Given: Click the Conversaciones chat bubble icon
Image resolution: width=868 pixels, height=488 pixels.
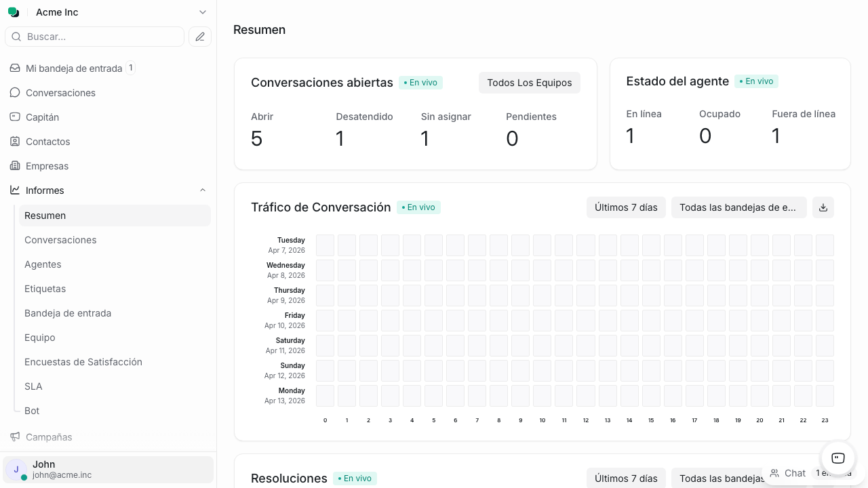Looking at the screenshot, I should (x=15, y=93).
